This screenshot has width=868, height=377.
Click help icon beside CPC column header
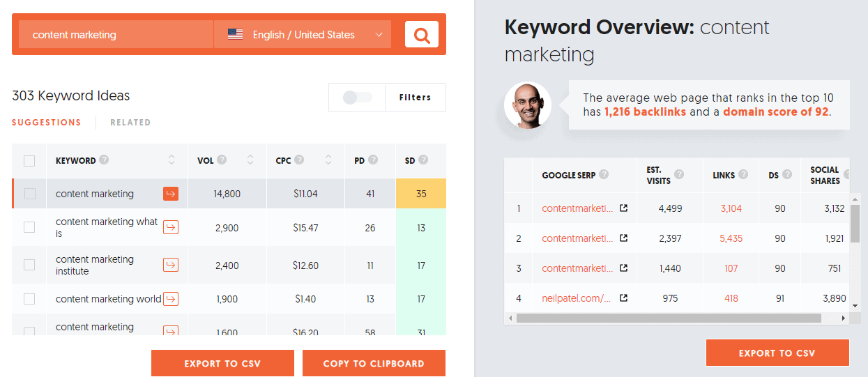pyautogui.click(x=299, y=160)
